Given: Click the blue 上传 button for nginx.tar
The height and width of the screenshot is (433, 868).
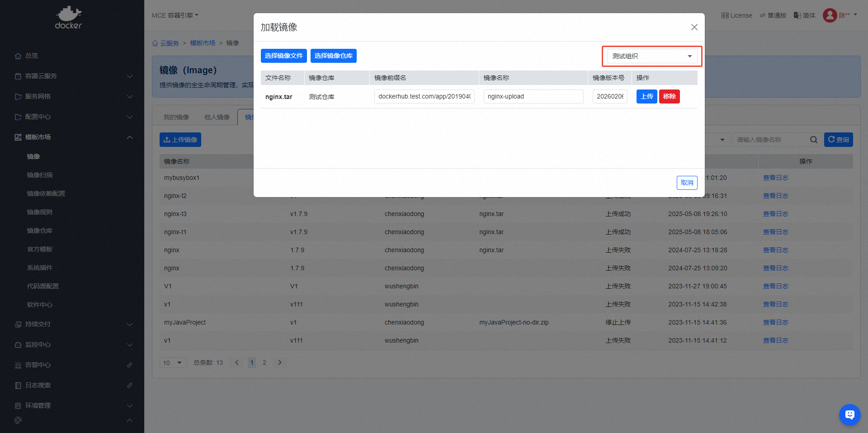Looking at the screenshot, I should [646, 96].
